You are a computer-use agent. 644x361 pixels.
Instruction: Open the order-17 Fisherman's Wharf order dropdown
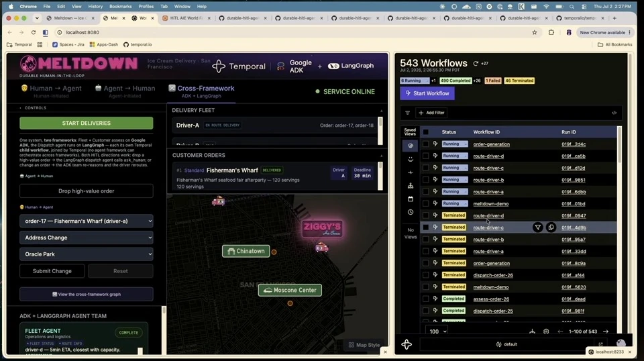[x=87, y=221]
